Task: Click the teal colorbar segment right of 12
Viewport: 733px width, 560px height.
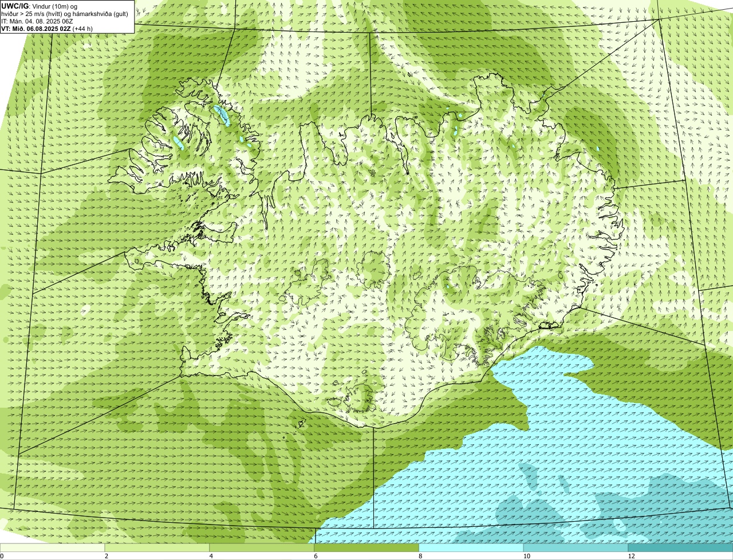Action: [681, 548]
